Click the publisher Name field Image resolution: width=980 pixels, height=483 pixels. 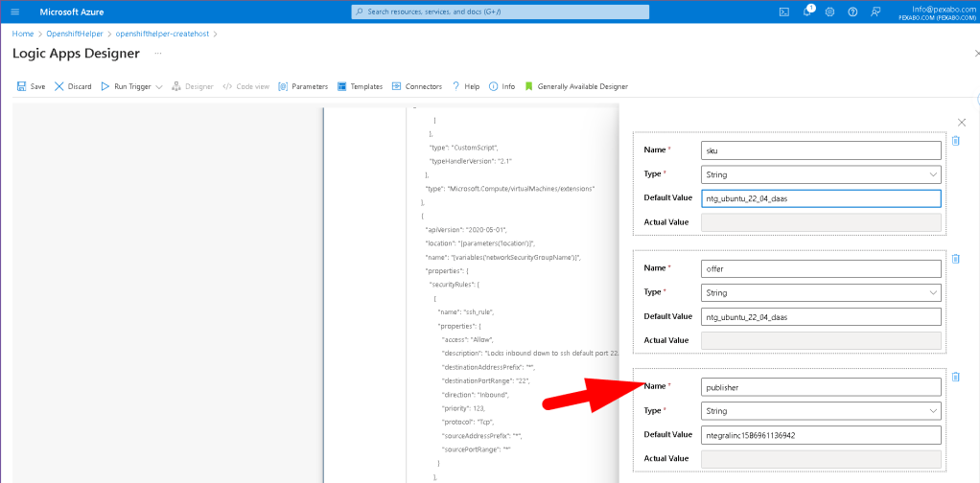821,387
